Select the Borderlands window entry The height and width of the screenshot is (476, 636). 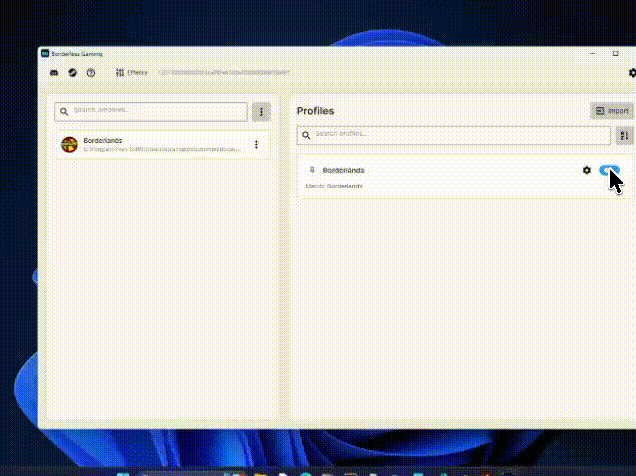point(162,145)
